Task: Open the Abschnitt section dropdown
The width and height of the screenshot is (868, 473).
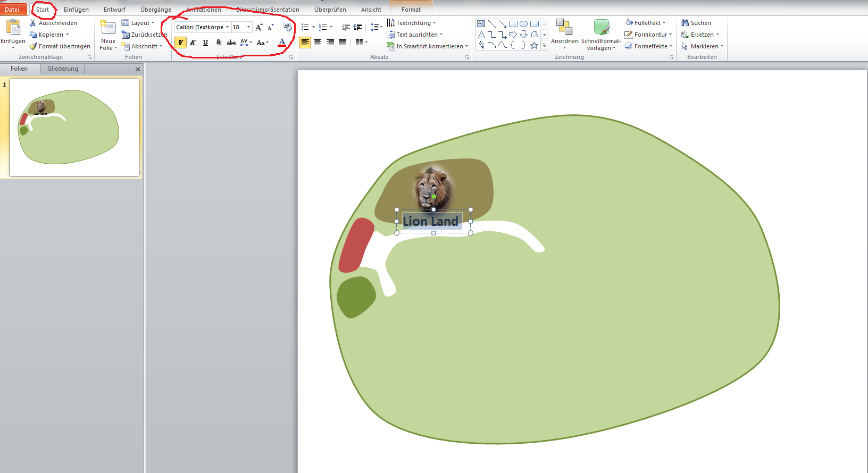Action: point(142,46)
